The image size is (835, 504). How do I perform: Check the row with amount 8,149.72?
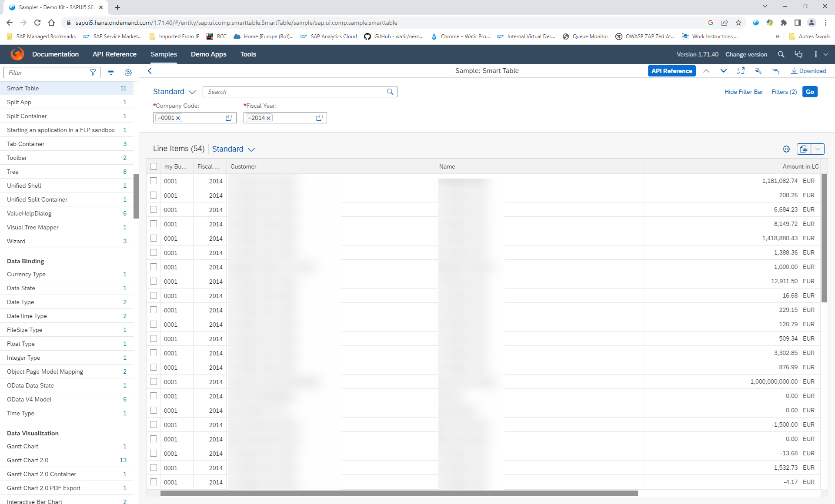[x=154, y=224]
